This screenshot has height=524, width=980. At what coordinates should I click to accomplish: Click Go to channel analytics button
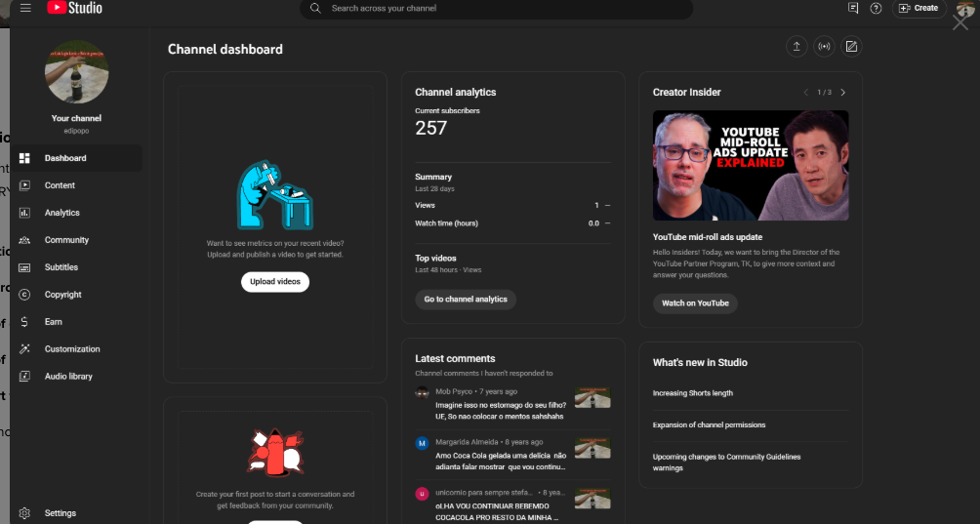466,300
